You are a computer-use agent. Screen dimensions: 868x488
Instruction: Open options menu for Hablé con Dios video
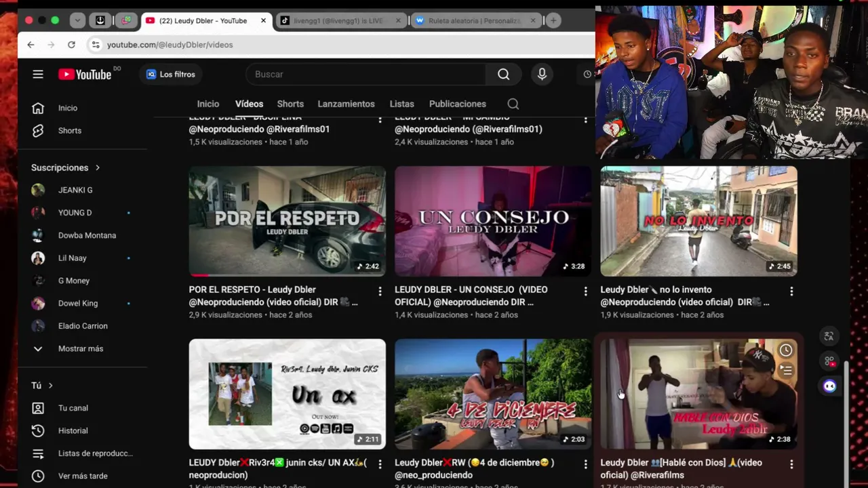tap(791, 464)
